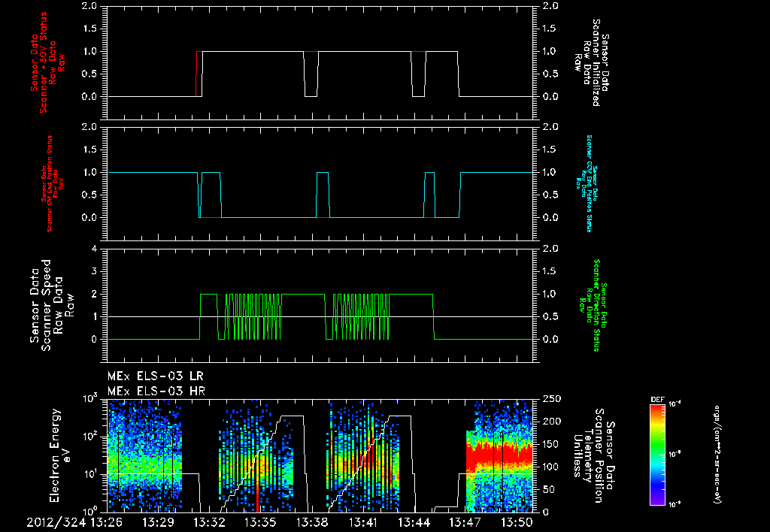Click the '200' tick on the scanner position axis
Viewport: 770px width, 532px height.
[550, 422]
